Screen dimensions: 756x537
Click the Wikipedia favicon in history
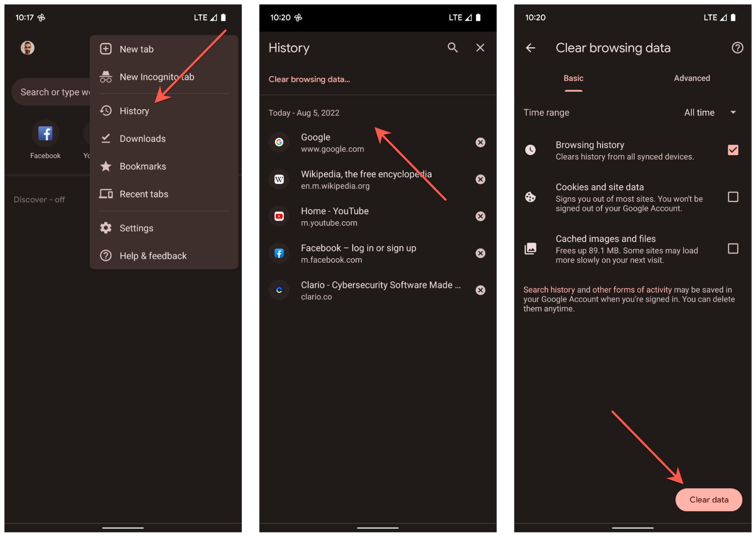[279, 179]
